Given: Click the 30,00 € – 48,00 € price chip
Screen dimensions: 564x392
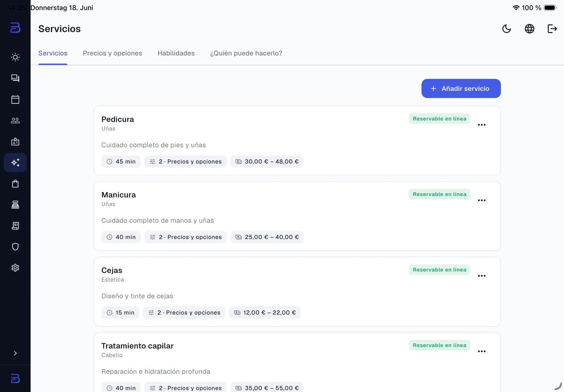Looking at the screenshot, I should tap(267, 161).
